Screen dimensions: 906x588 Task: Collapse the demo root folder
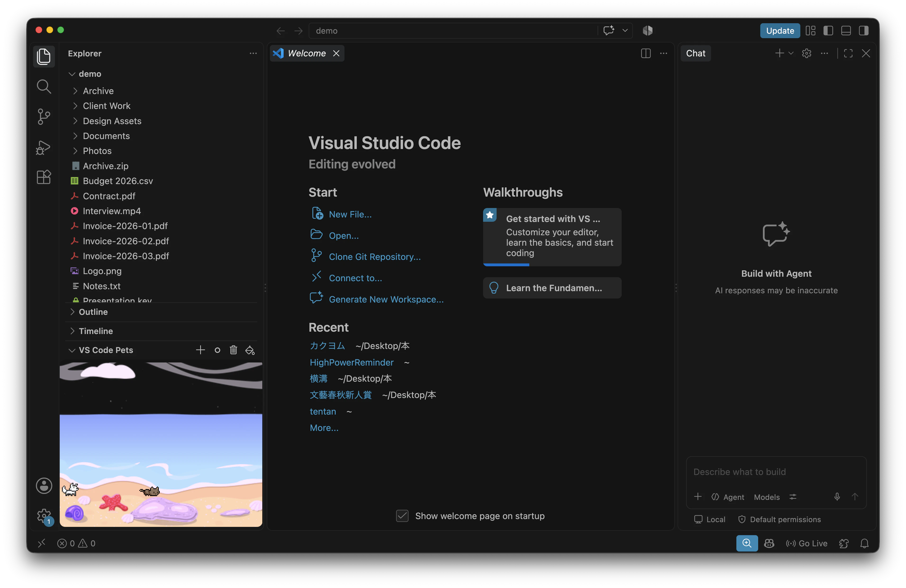[x=72, y=74]
